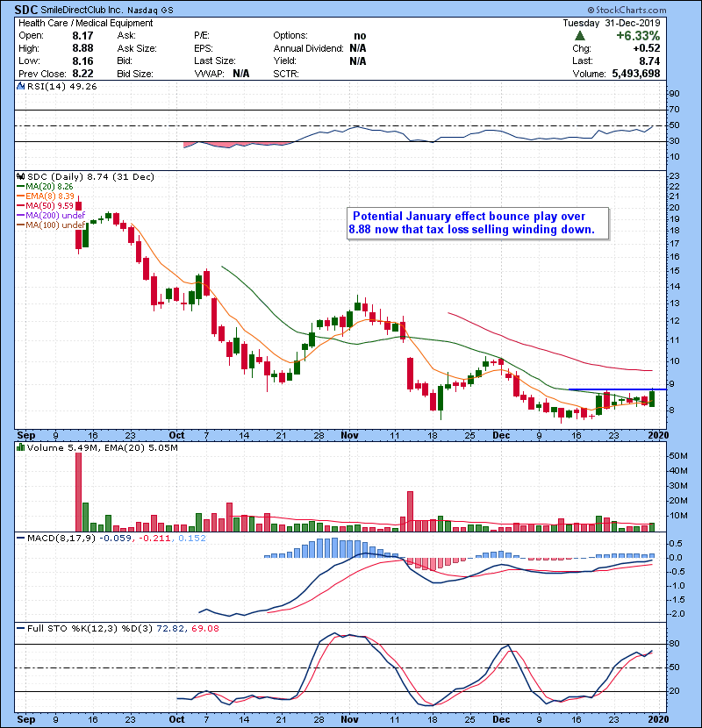This screenshot has height=728, width=702.
Task: Click 2020 on the bottom date axis
Action: coord(658,719)
